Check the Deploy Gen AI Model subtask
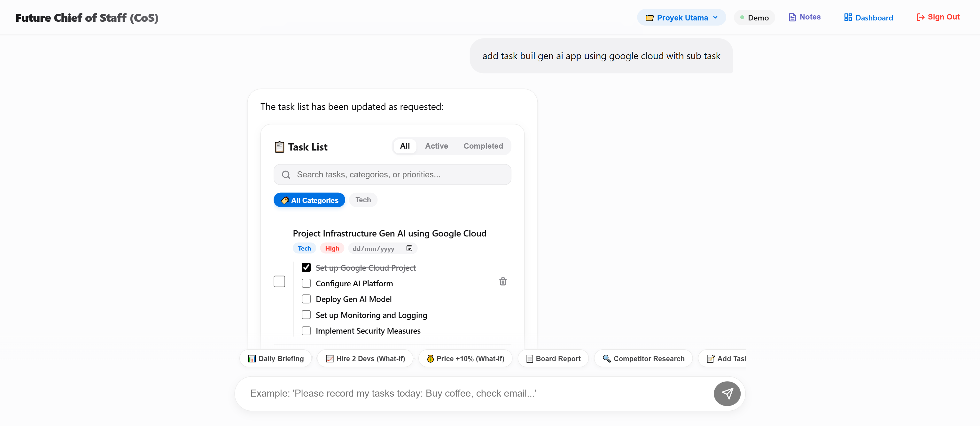980x426 pixels. [306, 299]
